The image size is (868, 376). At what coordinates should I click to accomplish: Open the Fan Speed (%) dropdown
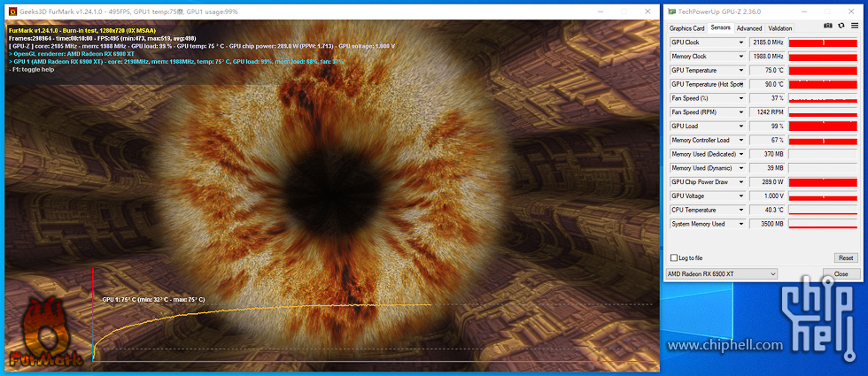click(740, 98)
